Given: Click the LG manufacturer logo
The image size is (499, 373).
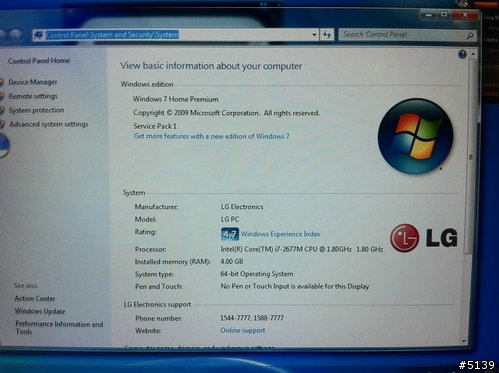Looking at the screenshot, I should 424,238.
